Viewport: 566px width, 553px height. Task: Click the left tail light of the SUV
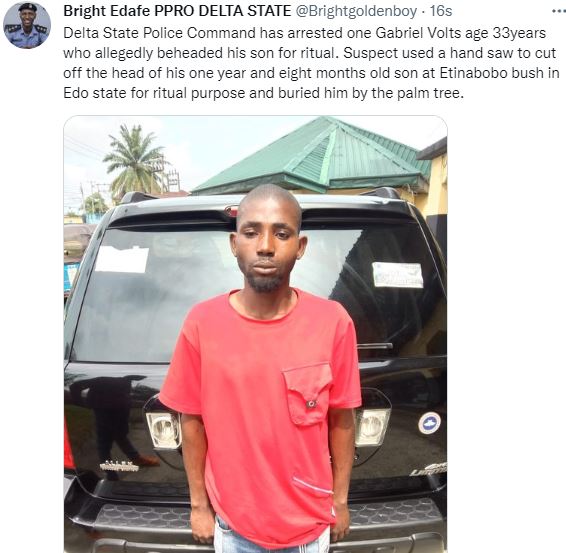point(164,430)
